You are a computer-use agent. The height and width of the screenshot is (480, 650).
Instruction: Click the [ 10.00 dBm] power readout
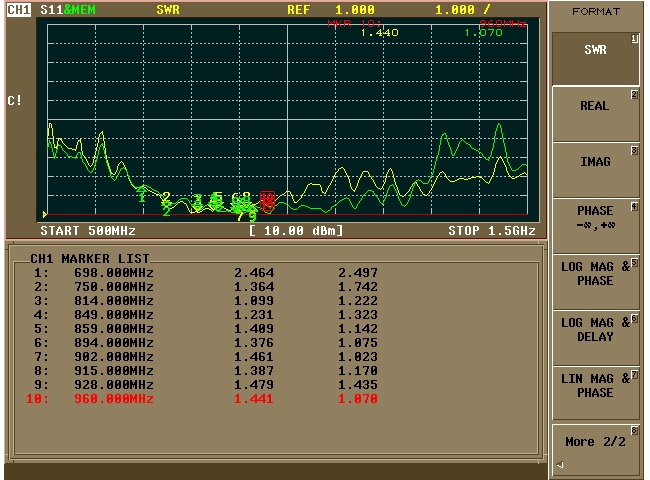pyautogui.click(x=296, y=231)
